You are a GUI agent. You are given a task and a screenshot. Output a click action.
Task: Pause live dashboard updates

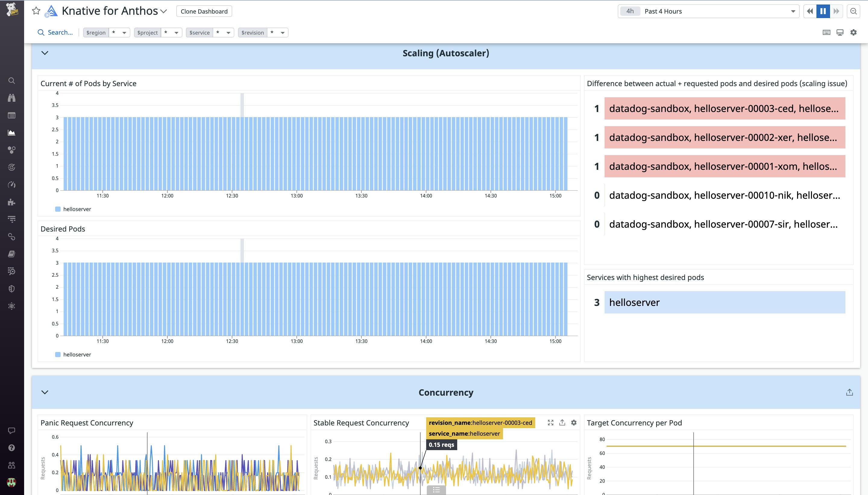pos(823,11)
